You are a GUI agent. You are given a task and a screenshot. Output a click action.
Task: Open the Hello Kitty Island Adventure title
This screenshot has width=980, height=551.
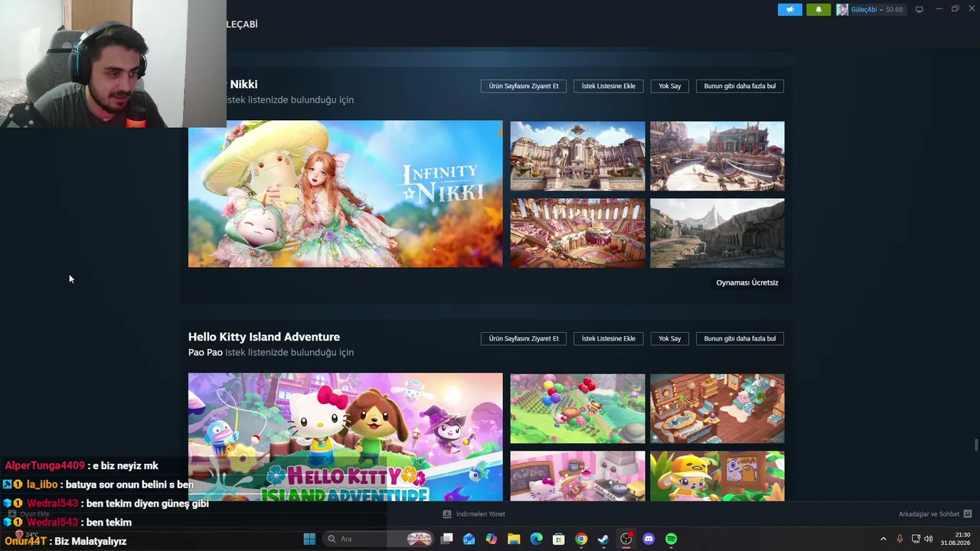click(264, 337)
